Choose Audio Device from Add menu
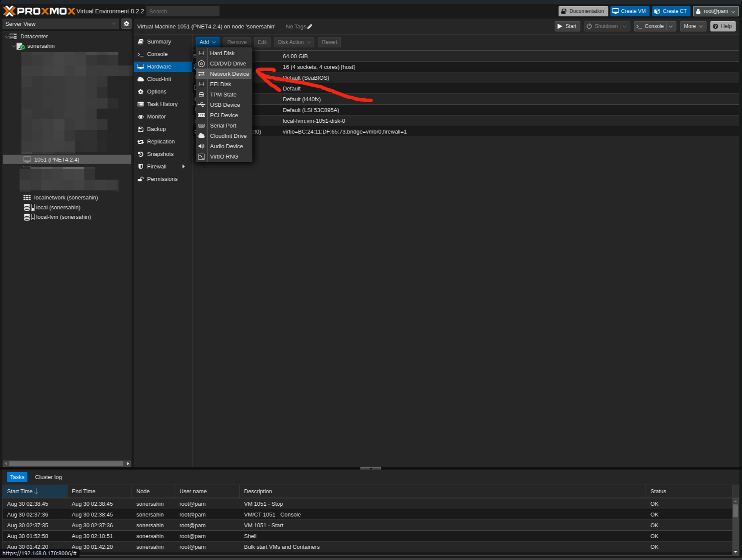Screen dimensions: 742x560 click(226, 146)
